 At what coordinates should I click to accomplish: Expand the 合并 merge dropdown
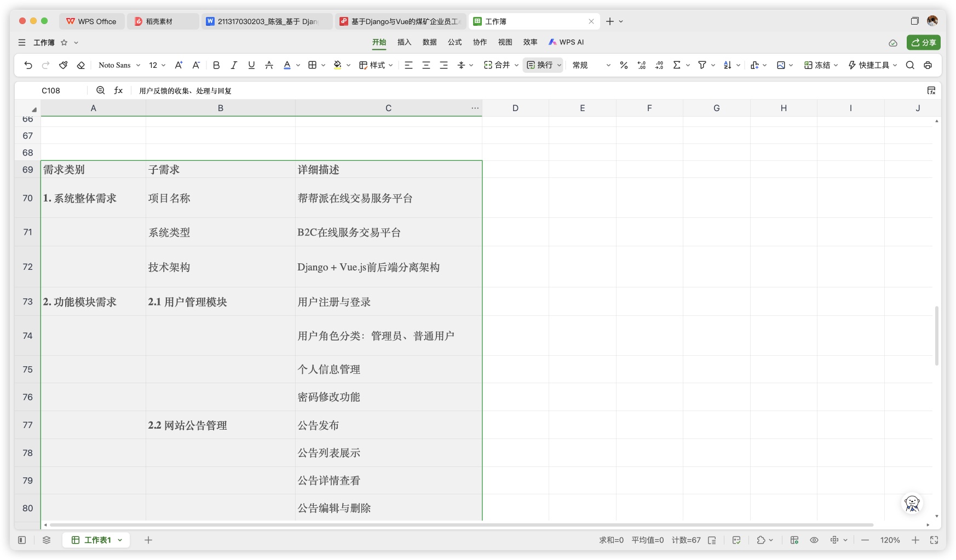click(x=516, y=65)
